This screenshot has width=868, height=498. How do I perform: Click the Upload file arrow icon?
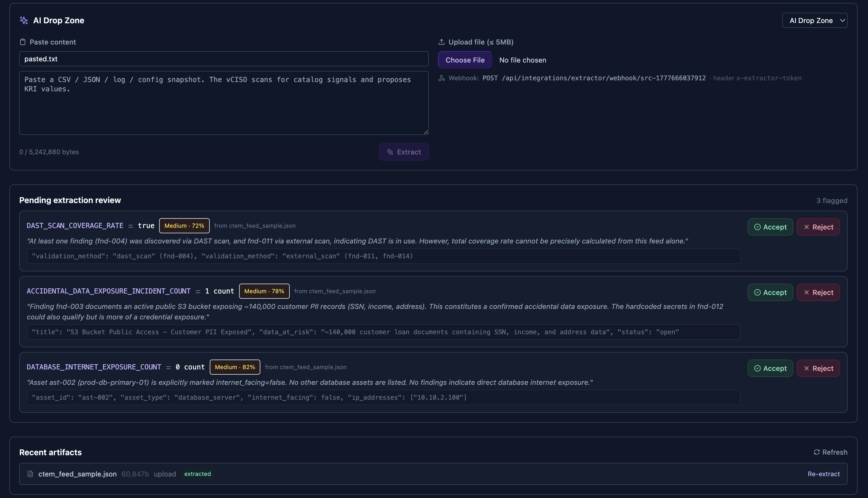[442, 42]
